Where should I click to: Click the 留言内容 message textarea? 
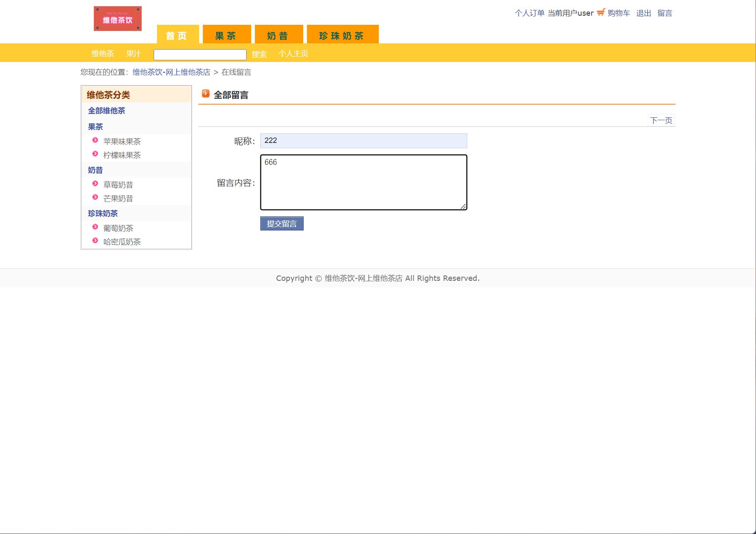(363, 182)
